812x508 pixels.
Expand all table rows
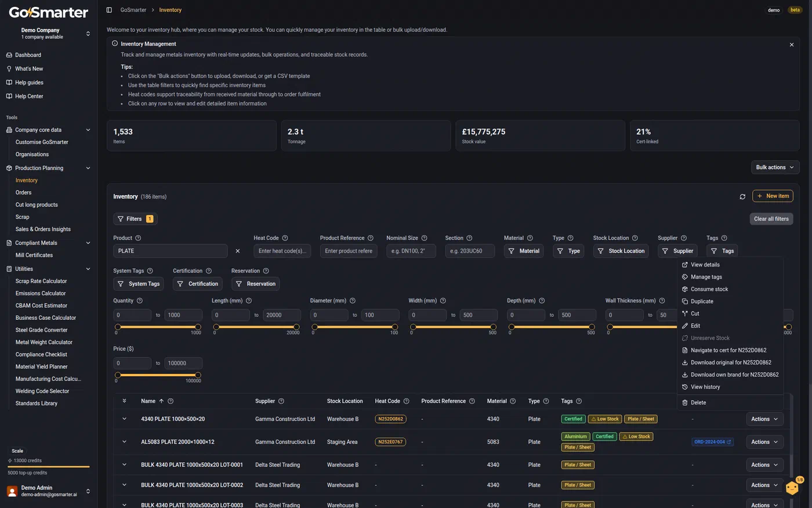tap(124, 401)
